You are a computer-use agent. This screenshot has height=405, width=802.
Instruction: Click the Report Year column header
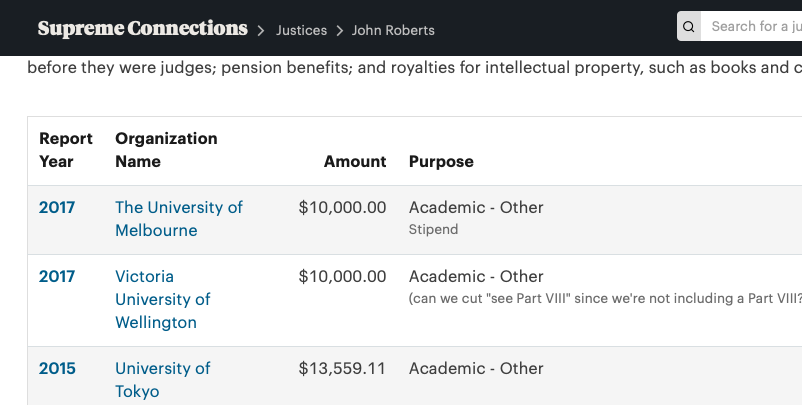(66, 150)
